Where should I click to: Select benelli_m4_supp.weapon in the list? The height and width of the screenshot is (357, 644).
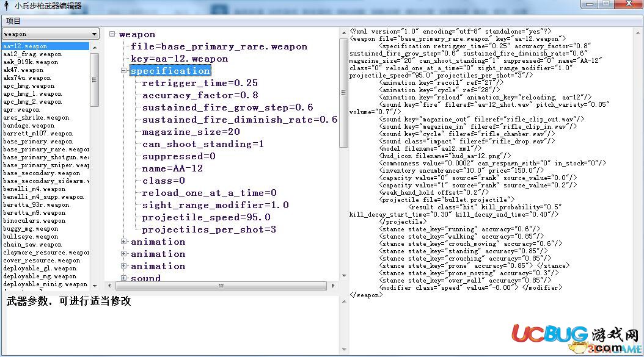(x=43, y=197)
